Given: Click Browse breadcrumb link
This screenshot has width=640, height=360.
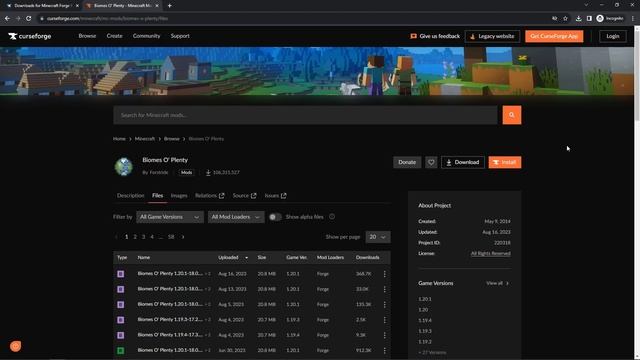Looking at the screenshot, I should 171,139.
